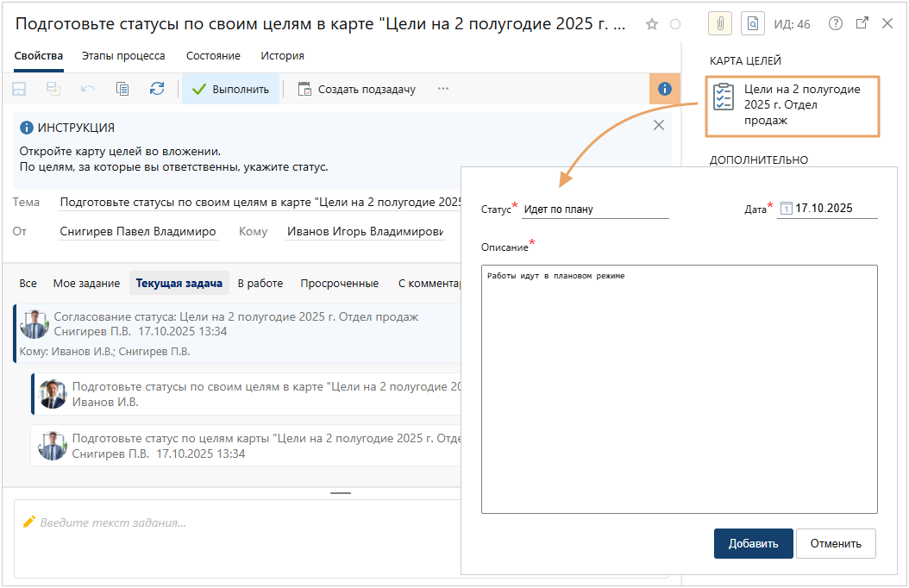Screen dimensions: 909x588
Task: Close the ИНСТРУКЦИЯ info panel
Action: 659,125
